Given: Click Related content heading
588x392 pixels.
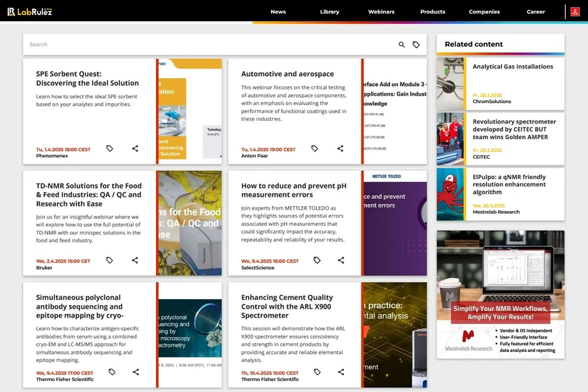Looking at the screenshot, I should click(473, 44).
